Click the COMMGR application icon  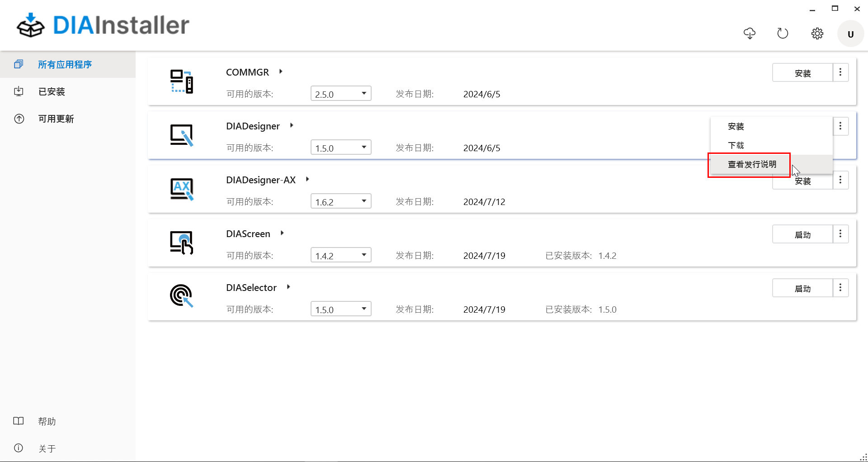[x=181, y=81]
